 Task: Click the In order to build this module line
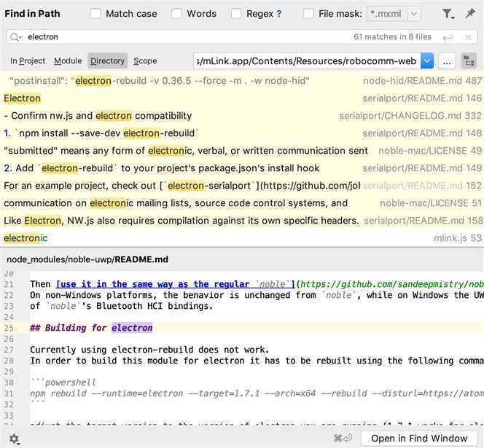pyautogui.click(x=257, y=361)
